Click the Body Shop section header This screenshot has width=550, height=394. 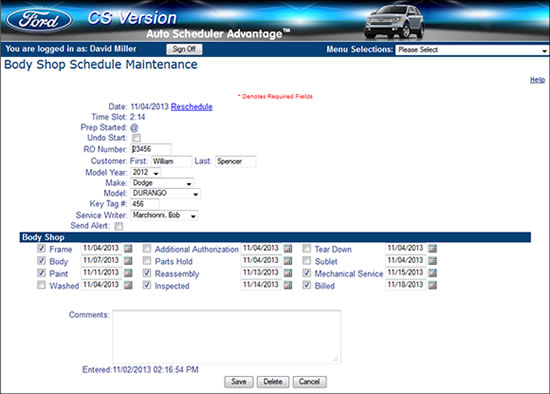click(275, 238)
